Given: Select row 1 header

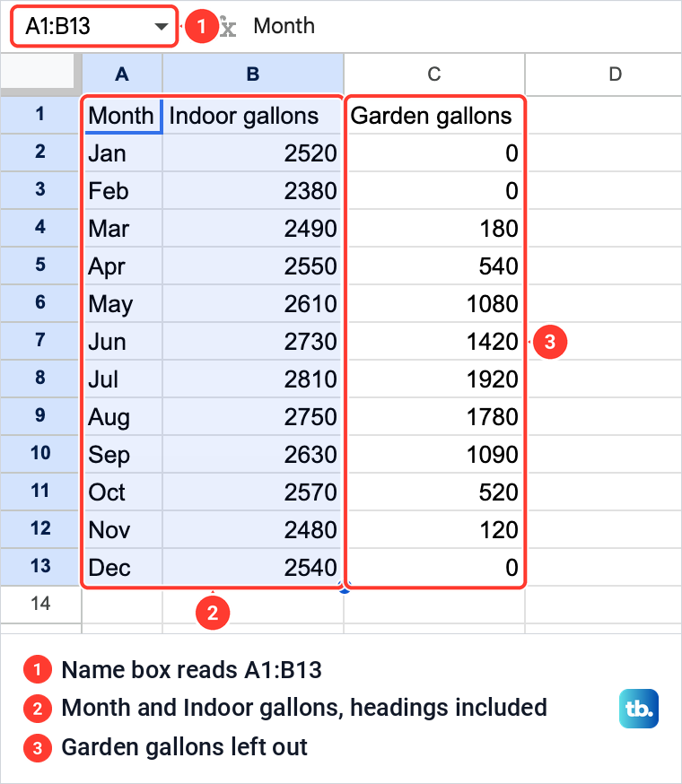Looking at the screenshot, I should pyautogui.click(x=40, y=115).
